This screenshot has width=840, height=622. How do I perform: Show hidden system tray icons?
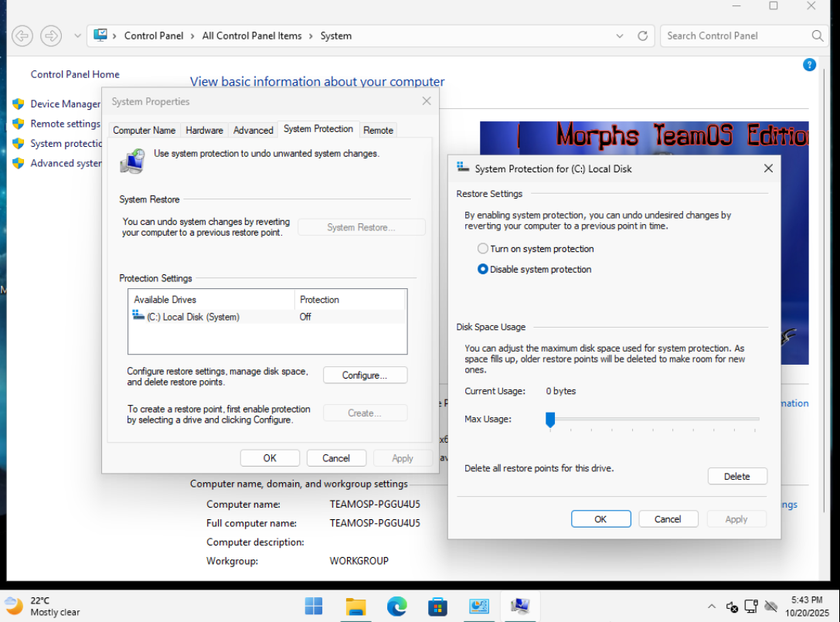coord(712,607)
